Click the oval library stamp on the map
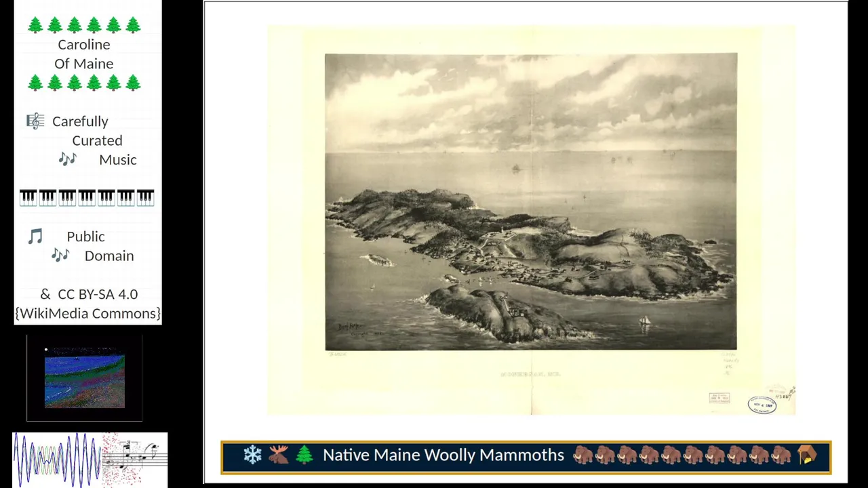The width and height of the screenshot is (868, 488). point(762,405)
